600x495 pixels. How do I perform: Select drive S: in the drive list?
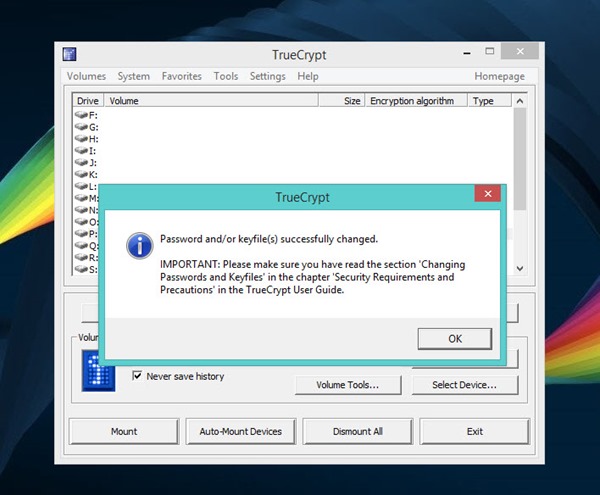point(86,269)
